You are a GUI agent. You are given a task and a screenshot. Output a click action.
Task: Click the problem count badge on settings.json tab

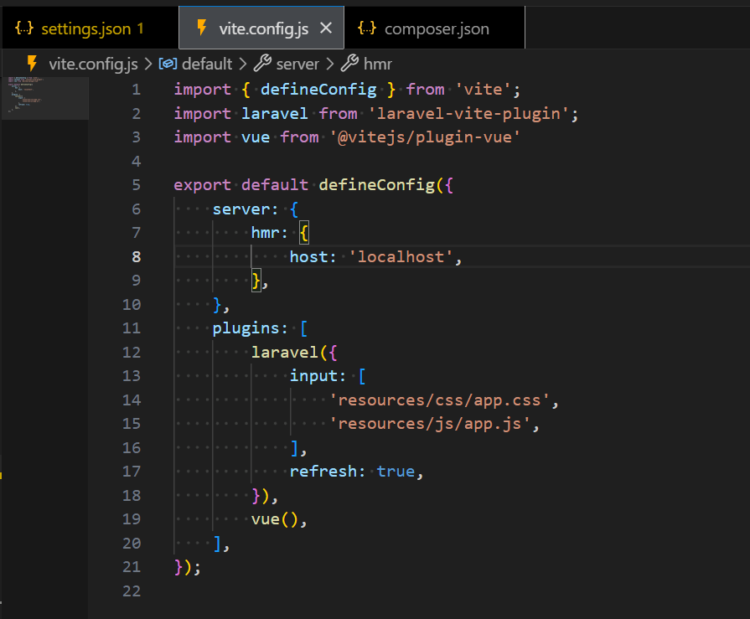[x=141, y=29]
